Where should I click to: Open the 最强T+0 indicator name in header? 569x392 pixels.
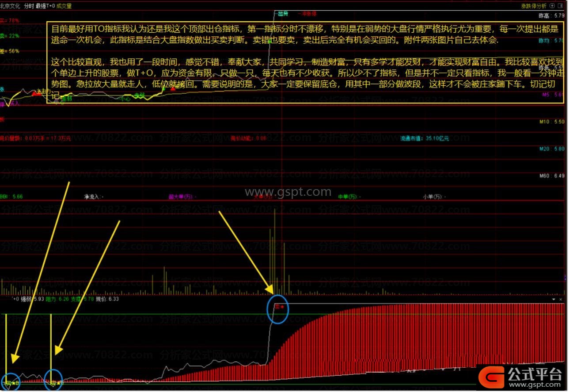point(46,6)
